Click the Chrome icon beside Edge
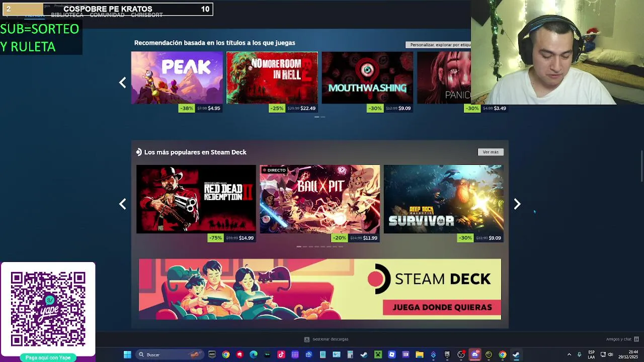This screenshot has width=644, height=362. coord(226,354)
